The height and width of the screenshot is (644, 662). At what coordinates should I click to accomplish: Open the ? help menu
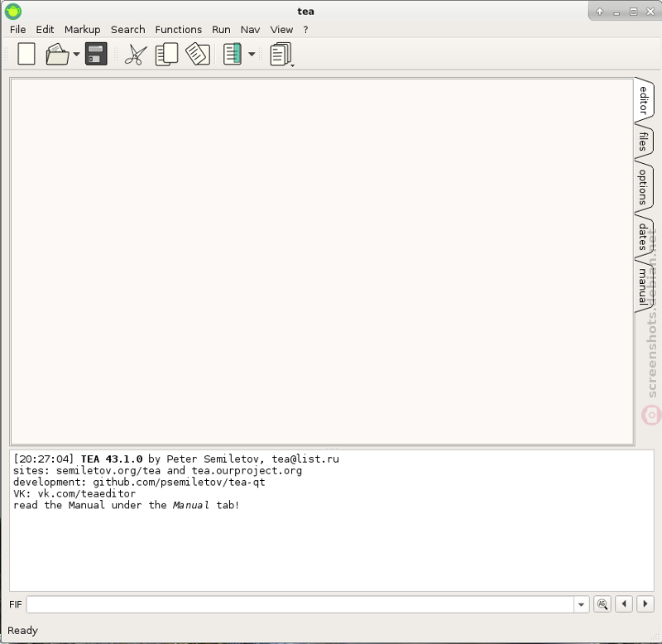pos(305,30)
